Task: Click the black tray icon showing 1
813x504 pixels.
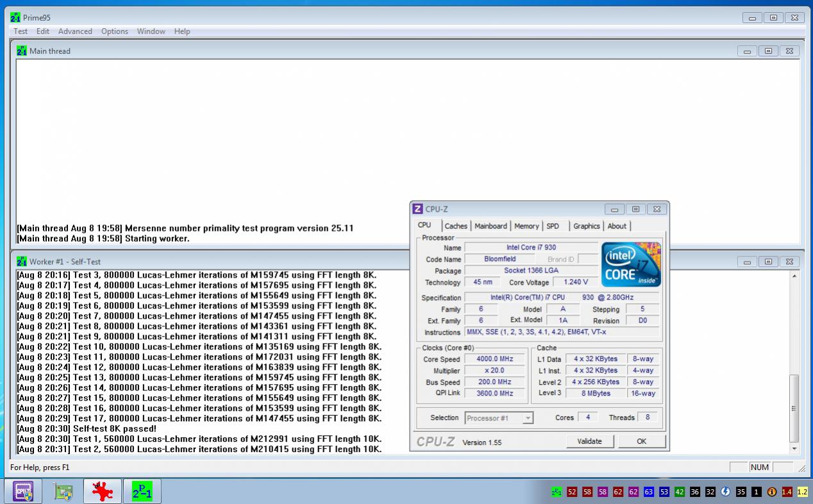Action: pos(757,492)
